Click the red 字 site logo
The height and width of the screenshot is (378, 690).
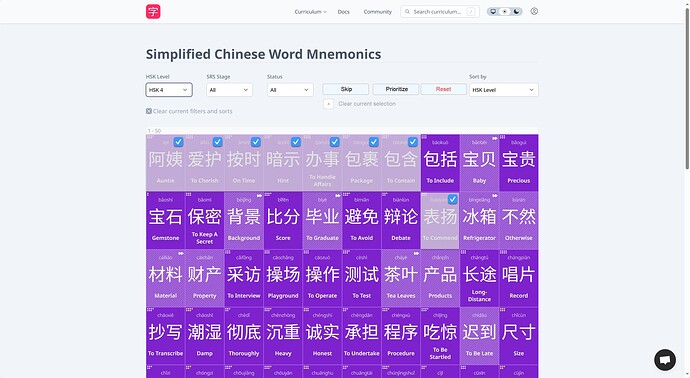tap(153, 11)
